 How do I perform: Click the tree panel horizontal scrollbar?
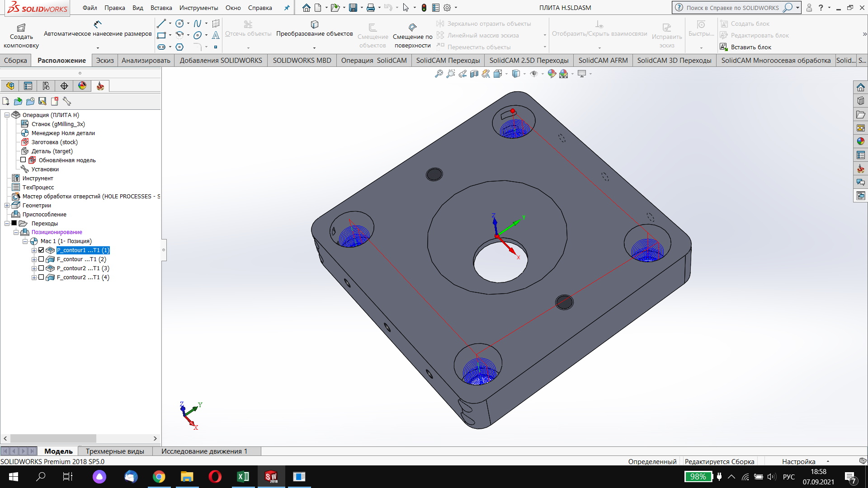pos(53,438)
